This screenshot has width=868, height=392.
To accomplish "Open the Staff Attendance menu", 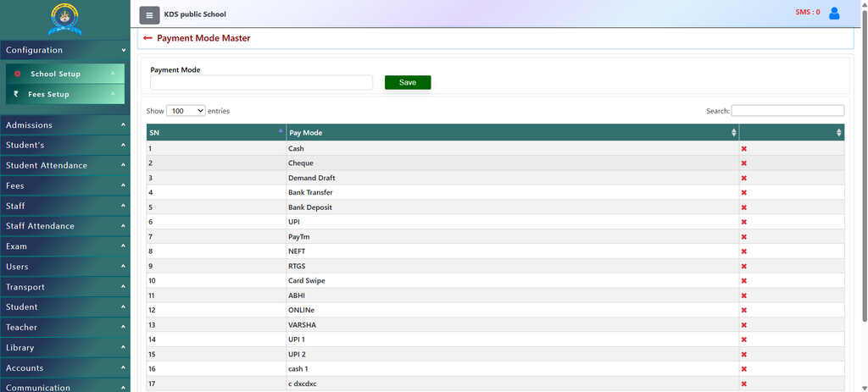I will (64, 226).
